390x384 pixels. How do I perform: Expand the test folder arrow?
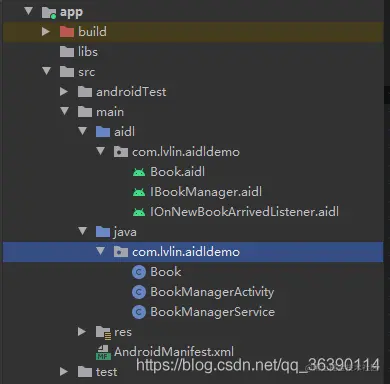(64, 372)
